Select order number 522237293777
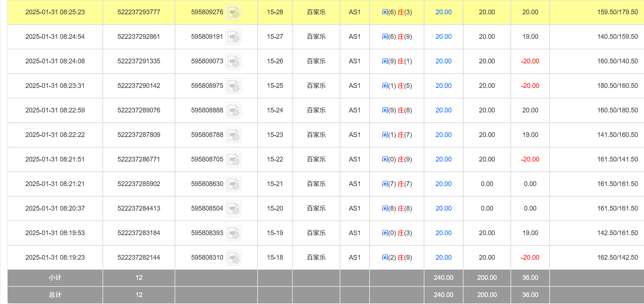Screen dimensions: 644x304 [x=139, y=12]
